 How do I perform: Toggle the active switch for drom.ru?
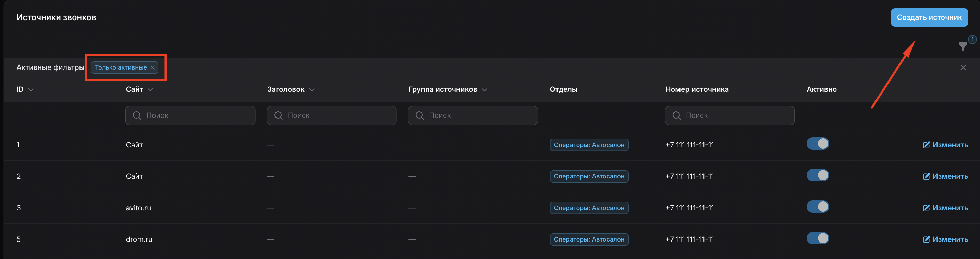coord(817,238)
